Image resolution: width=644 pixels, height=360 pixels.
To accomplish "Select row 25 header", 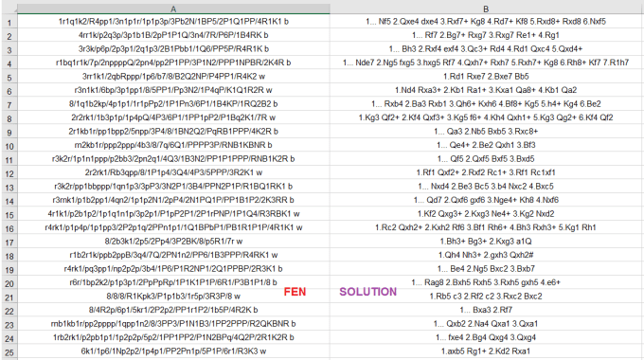I will click(x=9, y=351).
